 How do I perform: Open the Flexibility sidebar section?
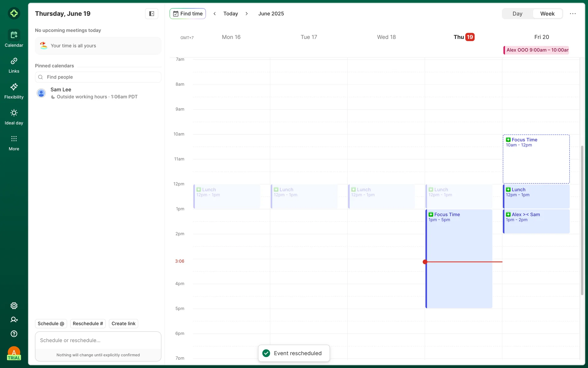click(x=14, y=91)
